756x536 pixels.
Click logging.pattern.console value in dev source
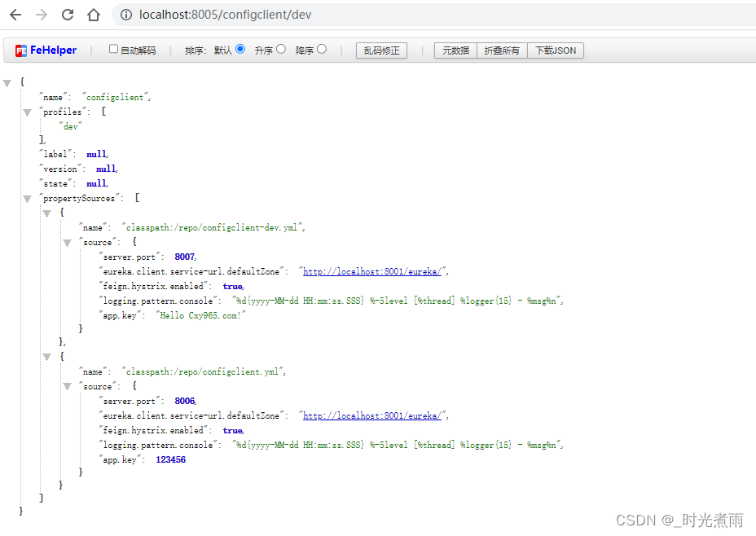[396, 301]
